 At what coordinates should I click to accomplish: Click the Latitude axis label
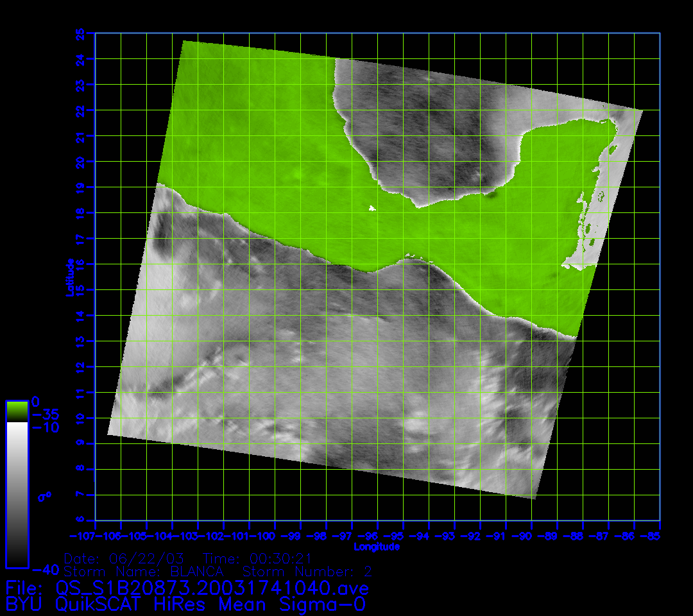(x=69, y=277)
